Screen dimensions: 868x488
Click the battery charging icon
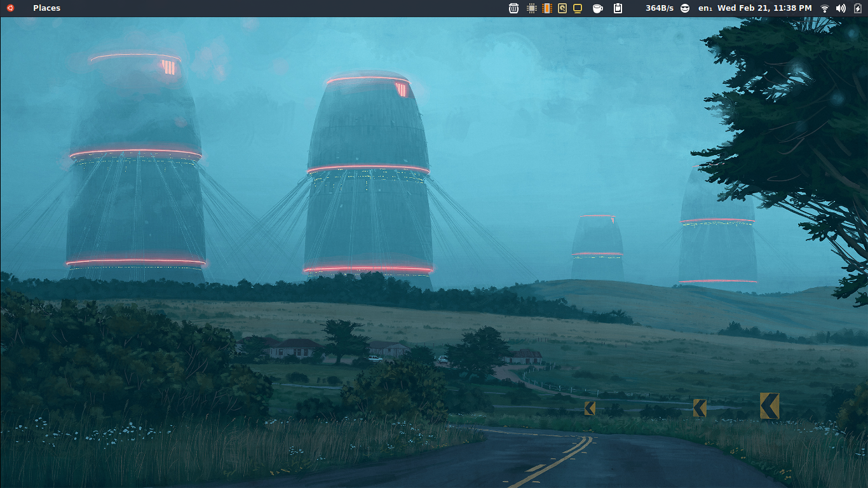pos(857,8)
